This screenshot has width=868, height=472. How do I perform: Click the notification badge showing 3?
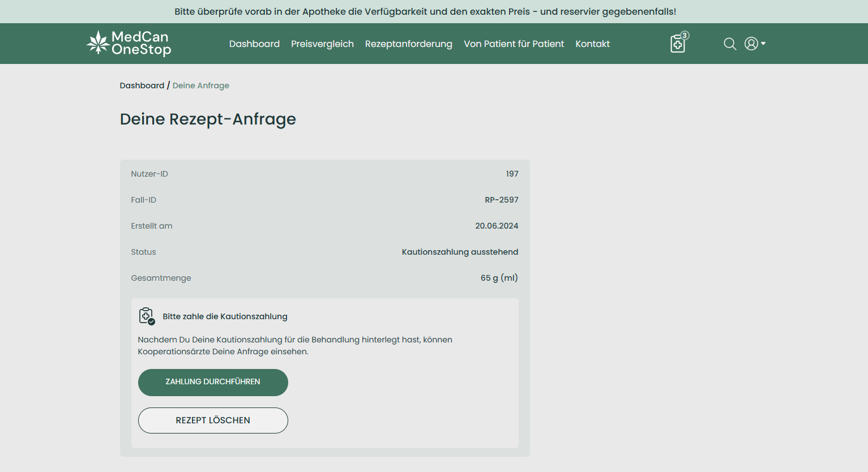coord(685,36)
